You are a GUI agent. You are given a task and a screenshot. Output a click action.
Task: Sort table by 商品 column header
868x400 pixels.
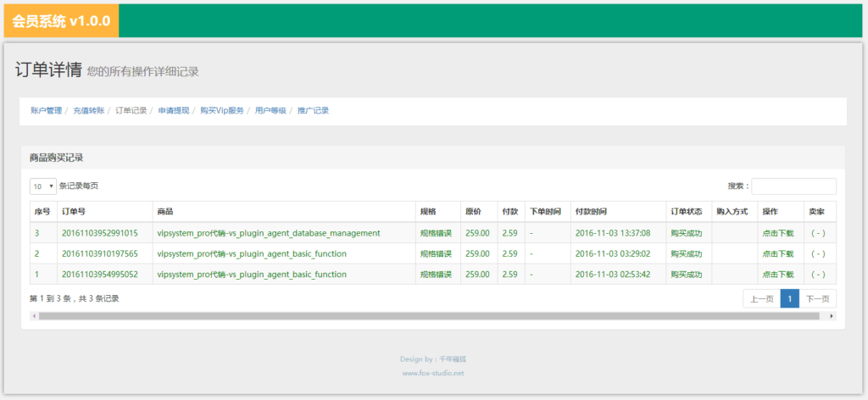[284, 212]
